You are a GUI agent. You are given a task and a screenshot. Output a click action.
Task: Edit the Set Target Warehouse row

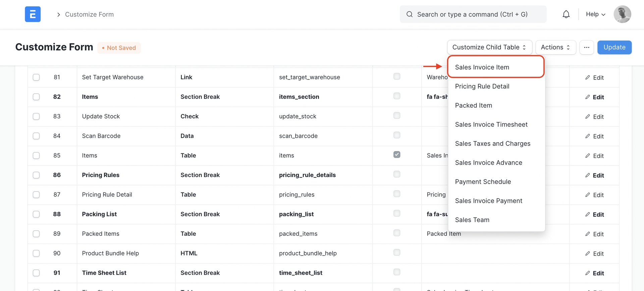click(594, 77)
